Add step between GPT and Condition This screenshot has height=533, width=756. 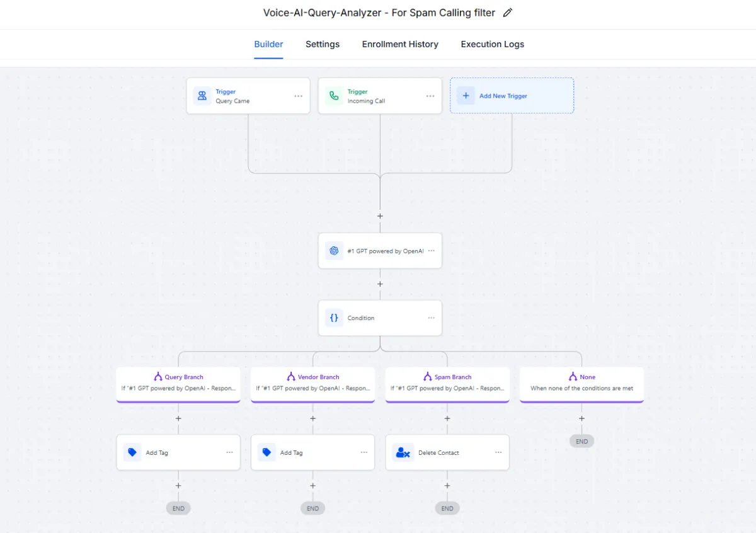pos(380,284)
